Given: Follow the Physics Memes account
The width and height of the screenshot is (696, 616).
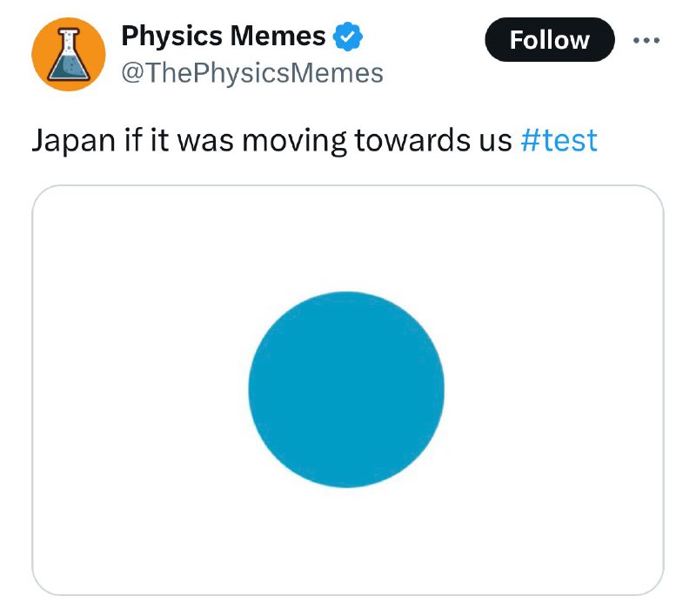Looking at the screenshot, I should (550, 39).
